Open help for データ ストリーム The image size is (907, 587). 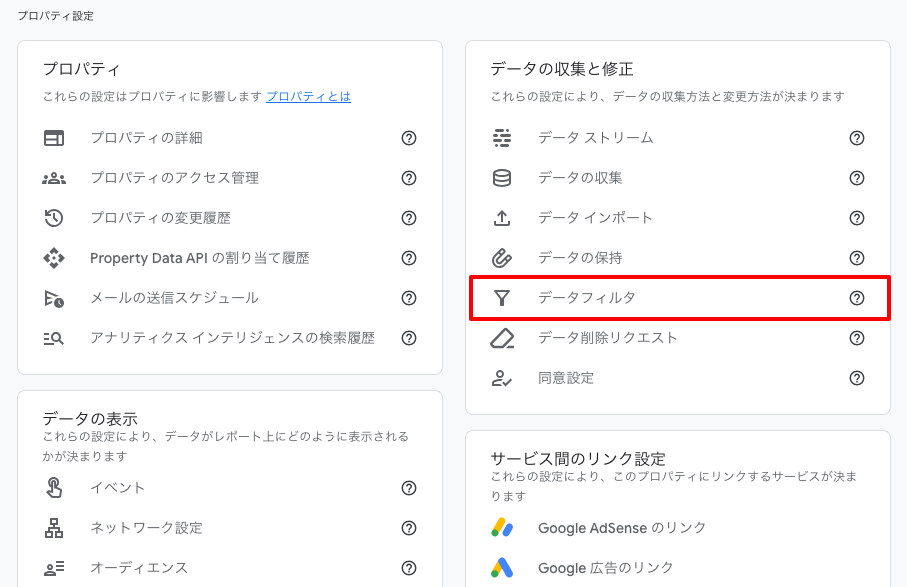tap(857, 138)
